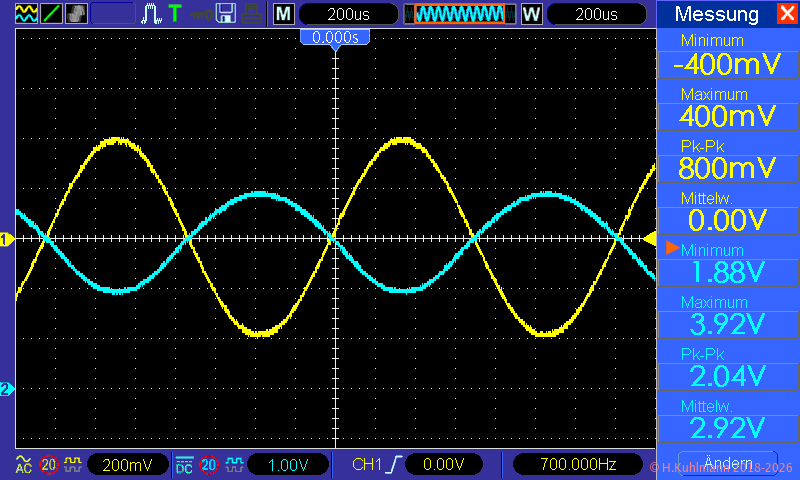Click the floppy disk save icon

pos(226,14)
